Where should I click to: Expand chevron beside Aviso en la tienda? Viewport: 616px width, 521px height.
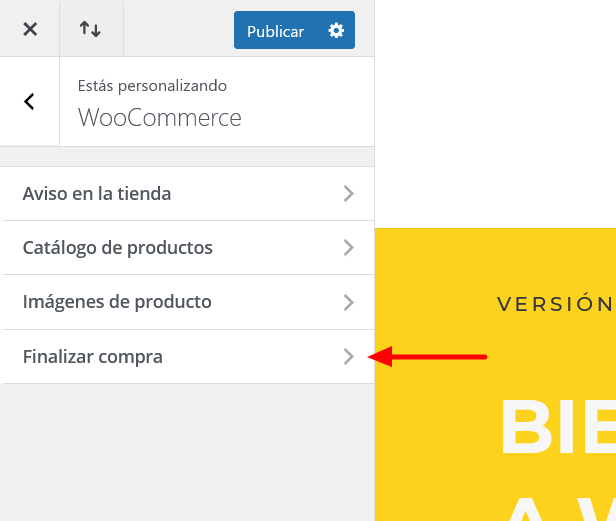point(348,194)
